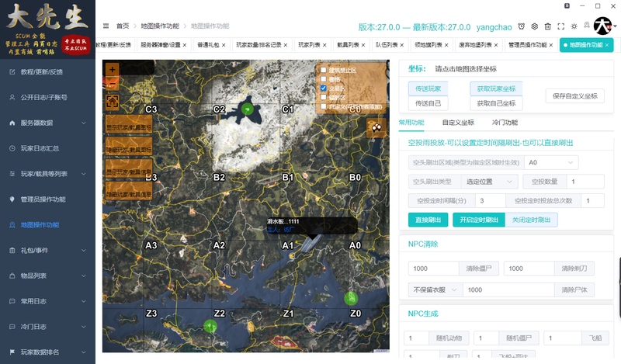This screenshot has width=621, height=364.
Task: Toggle fullscreen mode icon
Action: coord(560,26)
